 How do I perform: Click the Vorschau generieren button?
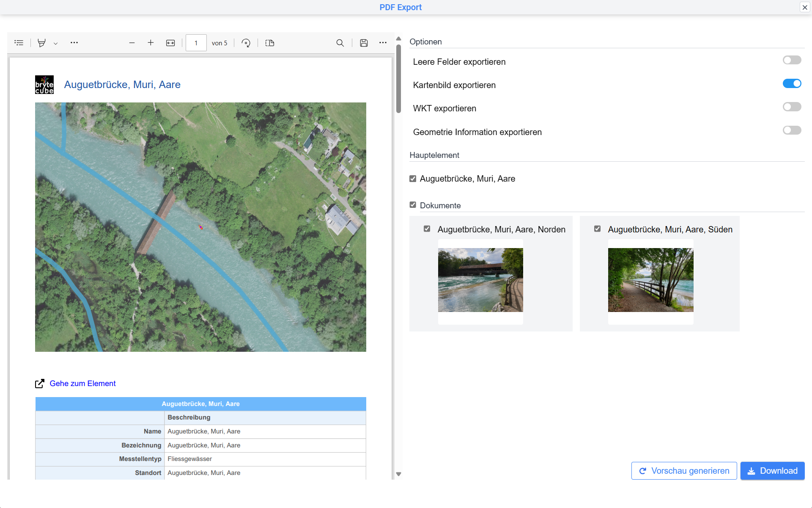point(684,471)
